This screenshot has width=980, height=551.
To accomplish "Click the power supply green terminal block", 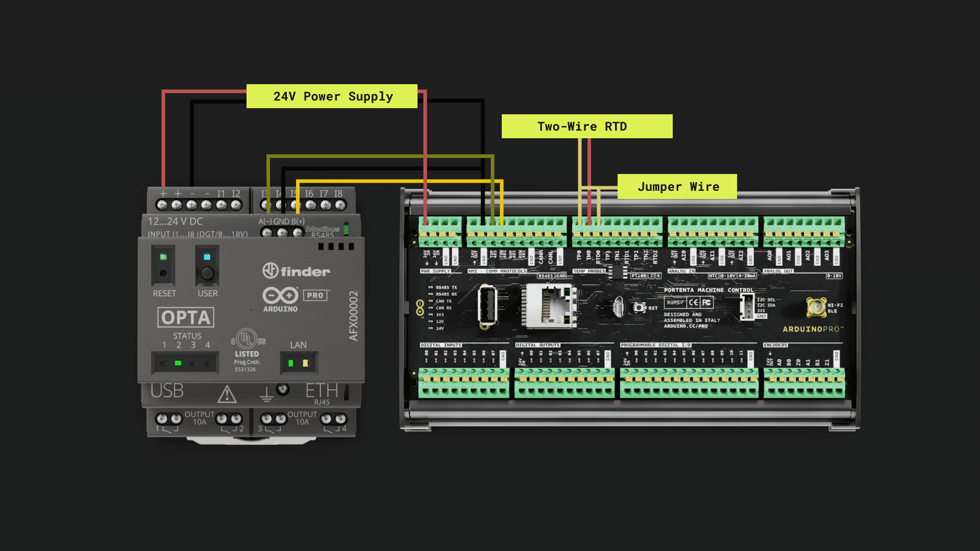I will pyautogui.click(x=440, y=232).
